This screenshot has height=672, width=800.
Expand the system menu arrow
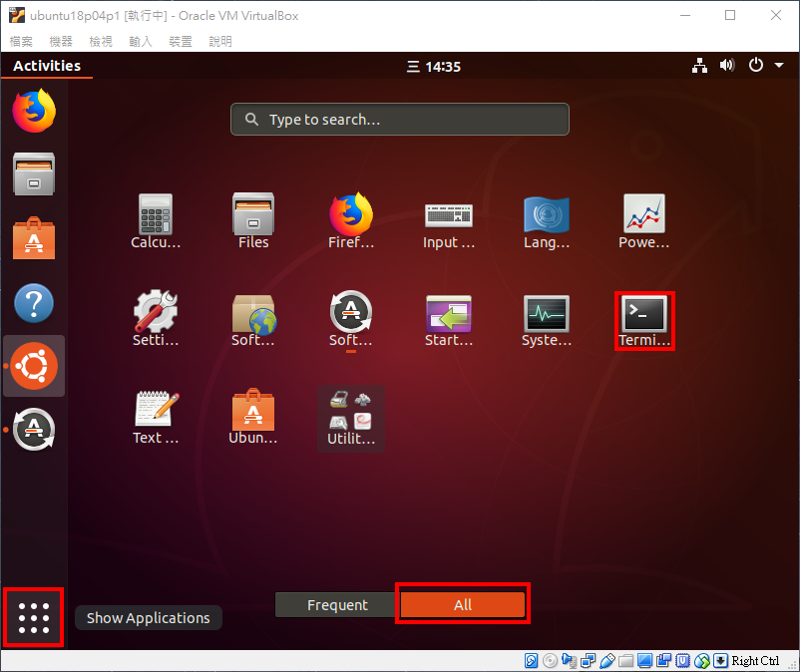779,65
